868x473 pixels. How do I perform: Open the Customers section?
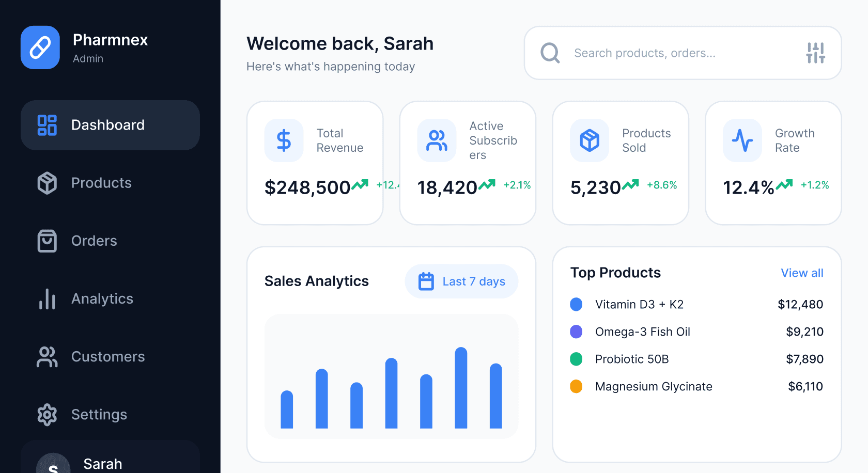(110, 357)
